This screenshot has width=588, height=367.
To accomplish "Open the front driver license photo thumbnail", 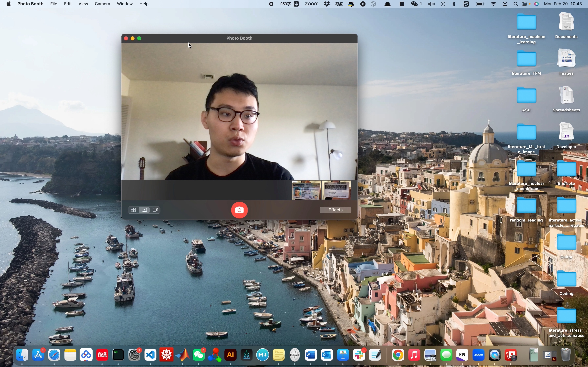I will point(306,190).
